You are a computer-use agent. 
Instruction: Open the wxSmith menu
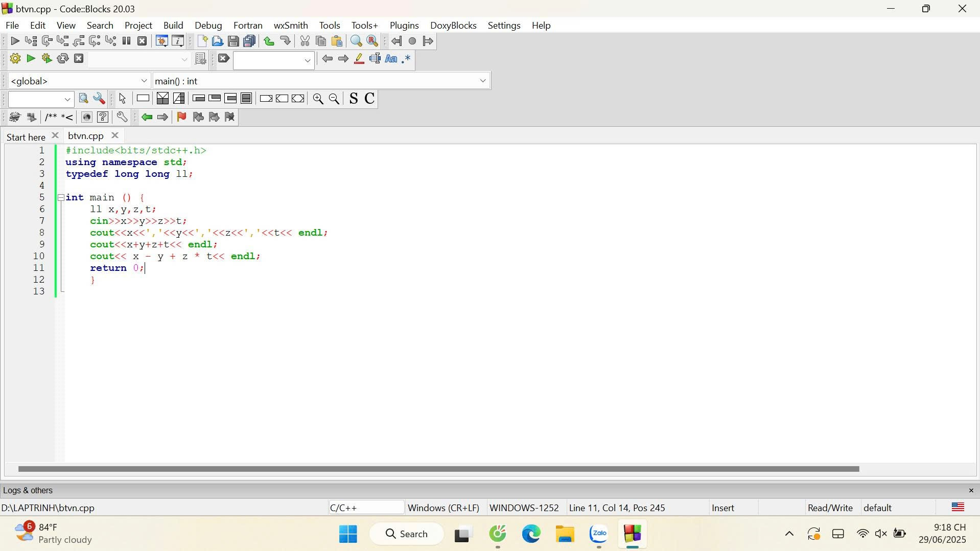(x=290, y=25)
